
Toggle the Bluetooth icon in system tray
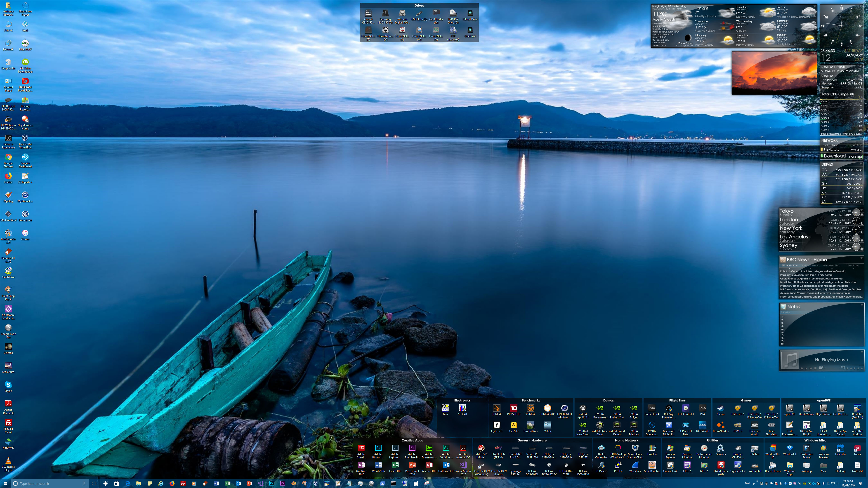click(x=823, y=484)
